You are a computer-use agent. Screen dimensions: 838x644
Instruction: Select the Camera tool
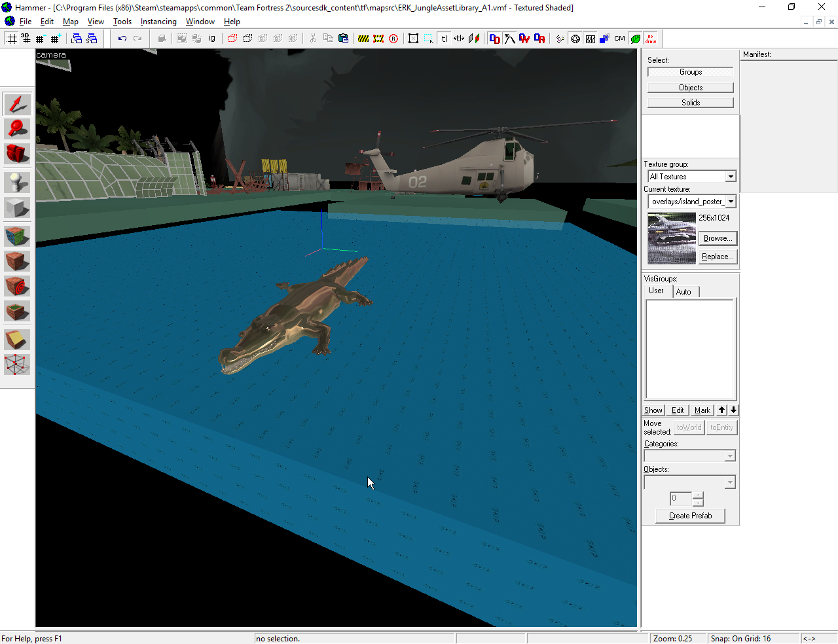click(17, 154)
